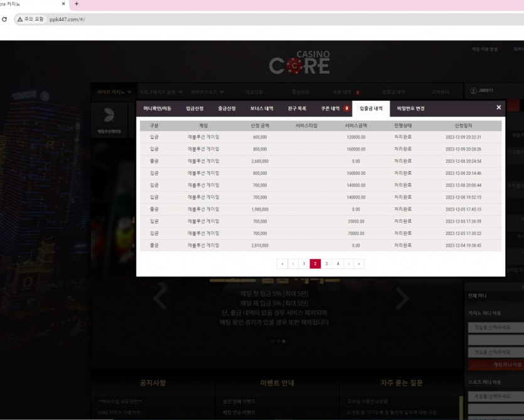Open the 비밀번호 변경 tab

(x=410, y=108)
